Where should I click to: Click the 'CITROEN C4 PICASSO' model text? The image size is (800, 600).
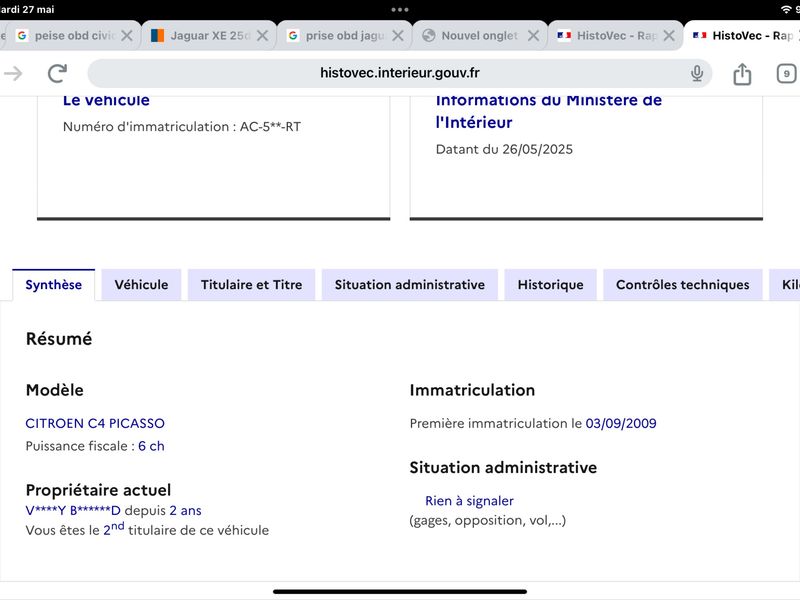point(95,423)
